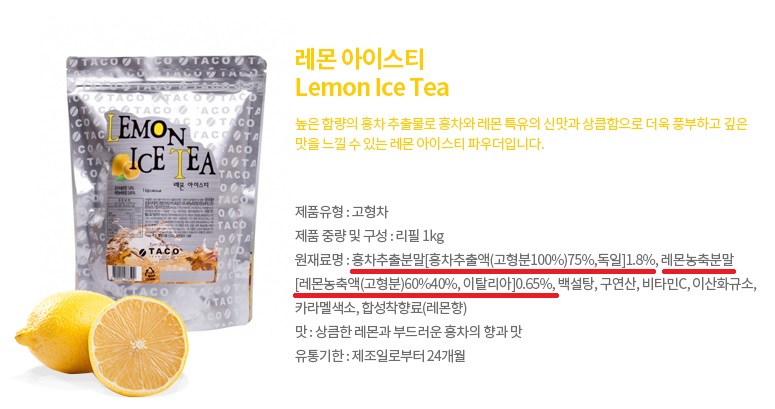The image size is (775, 409).
Task: Click the halved lemon in front of pouch
Action: (138, 345)
